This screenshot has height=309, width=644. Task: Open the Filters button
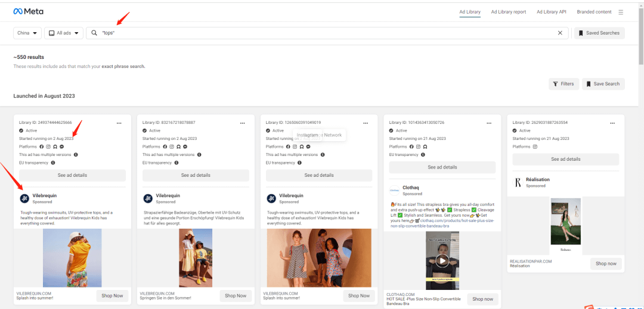[563, 84]
